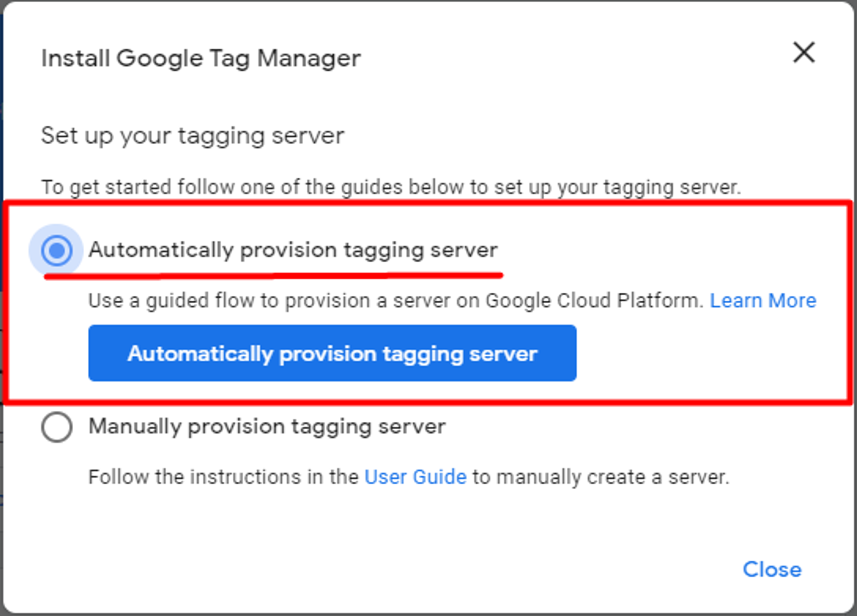
Task: Click the word provision on the blue button
Action: click(x=328, y=355)
